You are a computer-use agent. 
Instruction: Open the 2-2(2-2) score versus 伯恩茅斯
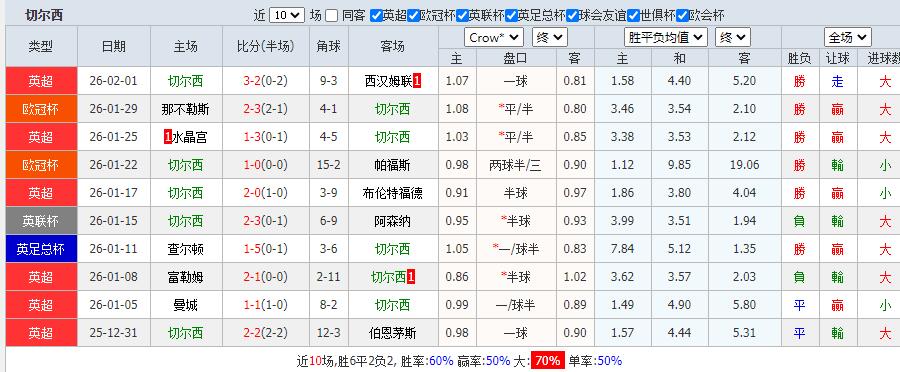265,333
